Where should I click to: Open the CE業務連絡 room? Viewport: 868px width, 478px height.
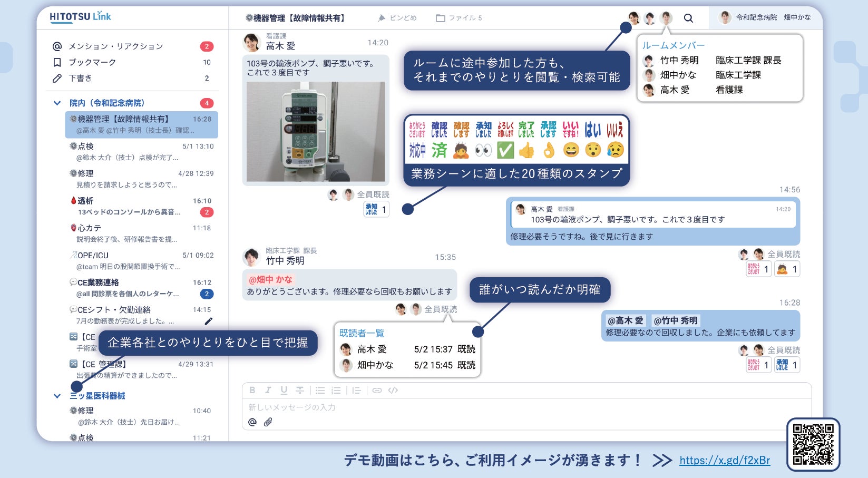[141, 288]
